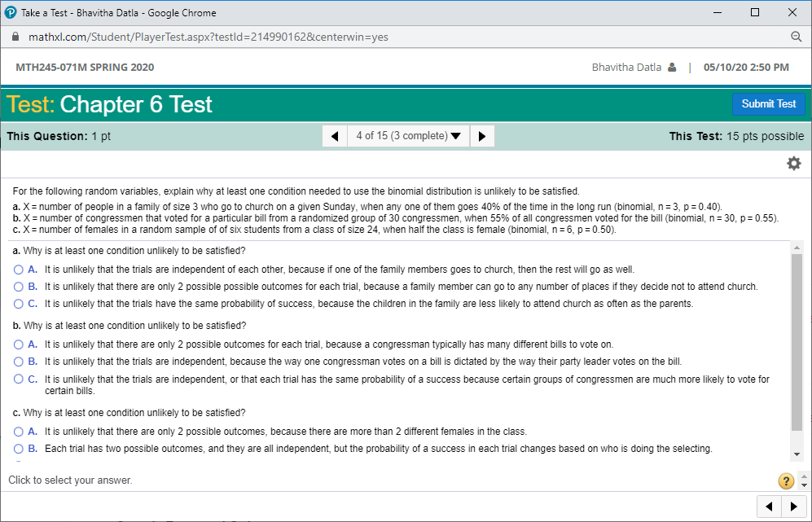Click the scrollbar's down arrow
Image resolution: width=812 pixels, height=522 pixels.
click(x=797, y=453)
